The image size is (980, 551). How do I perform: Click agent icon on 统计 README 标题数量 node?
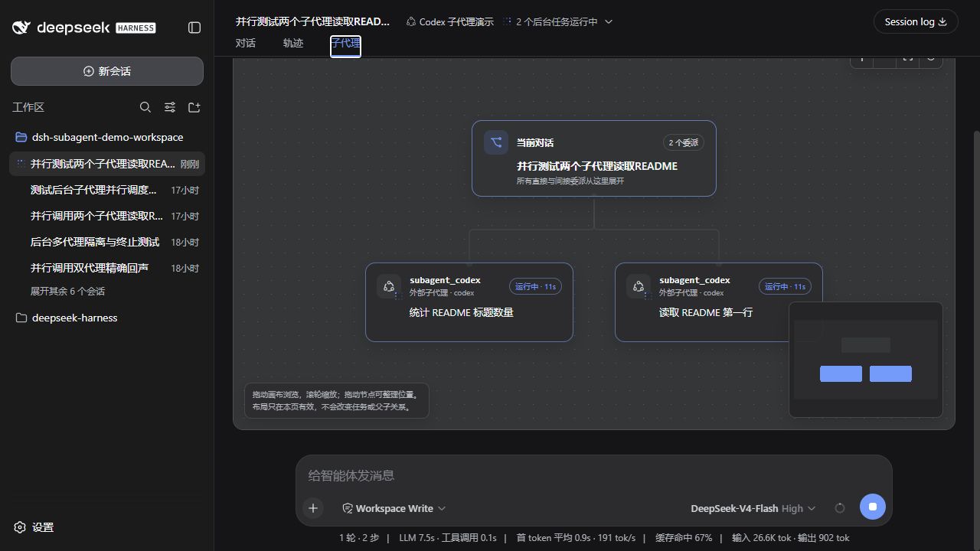[389, 286]
